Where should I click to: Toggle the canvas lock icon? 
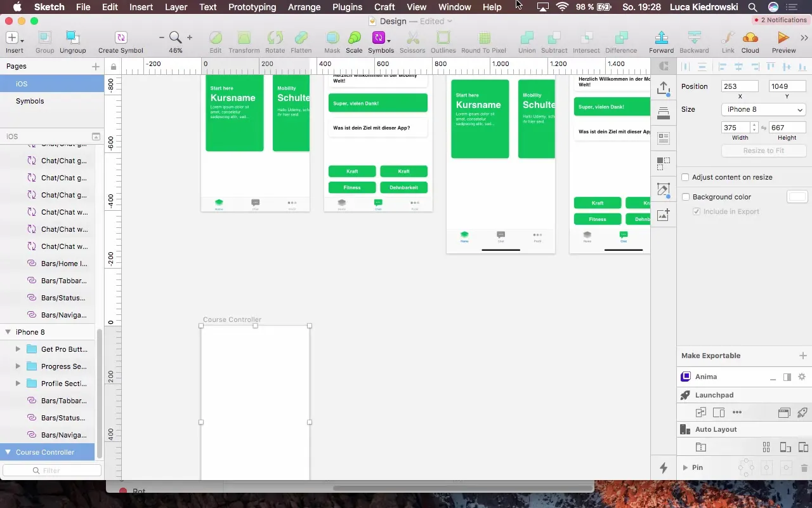[113, 67]
